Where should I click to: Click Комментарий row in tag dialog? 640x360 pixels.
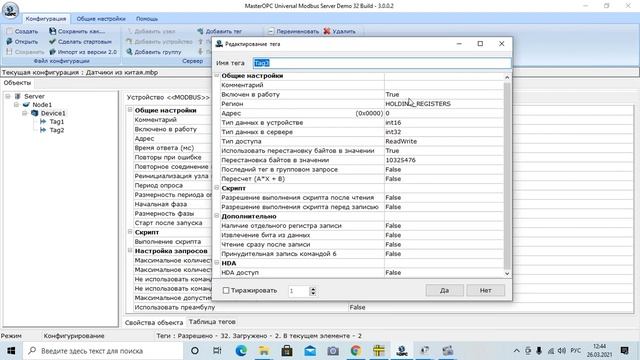[362, 85]
